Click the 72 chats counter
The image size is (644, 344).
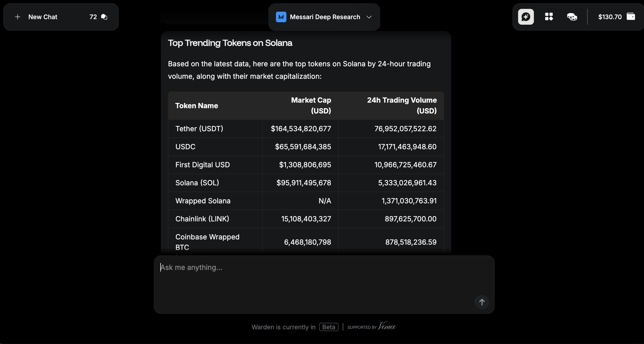[x=93, y=17]
